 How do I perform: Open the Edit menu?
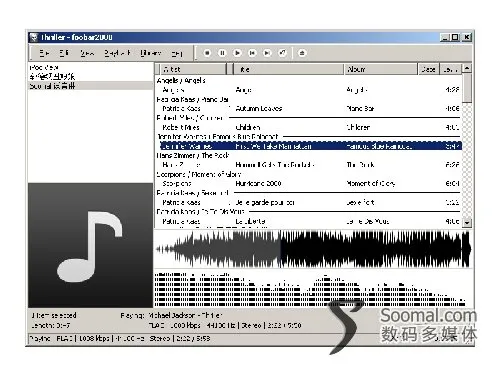point(64,53)
